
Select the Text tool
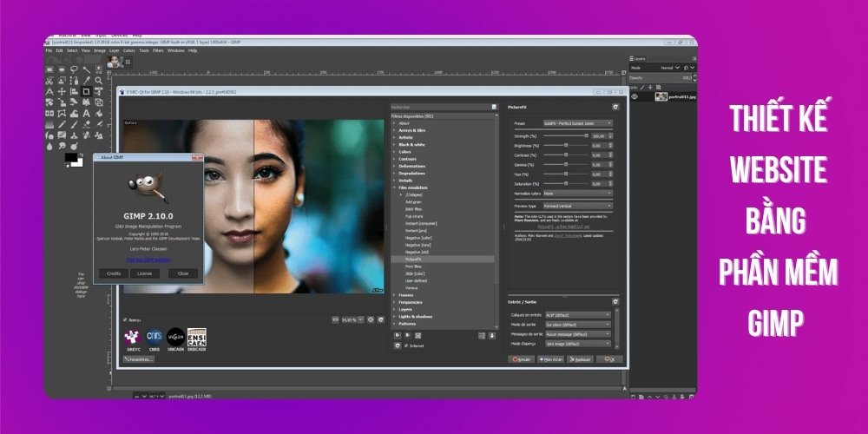[x=86, y=114]
